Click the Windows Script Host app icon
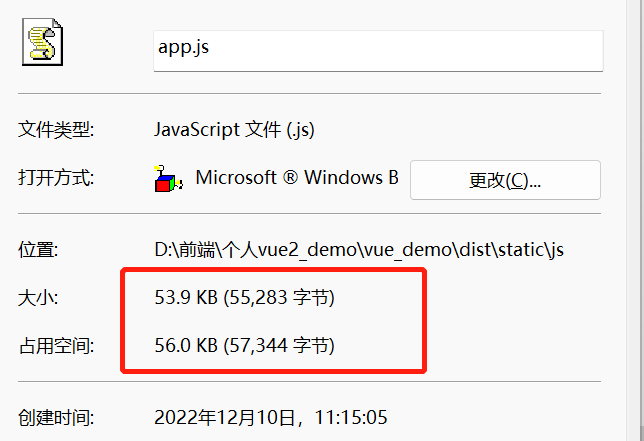Viewport: 644px width, 441px height. click(168, 179)
